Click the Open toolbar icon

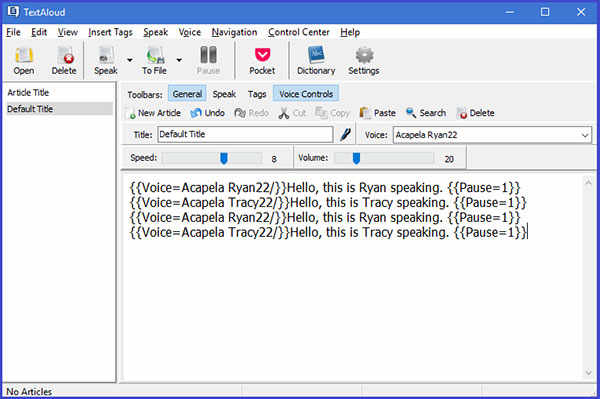pos(24,56)
